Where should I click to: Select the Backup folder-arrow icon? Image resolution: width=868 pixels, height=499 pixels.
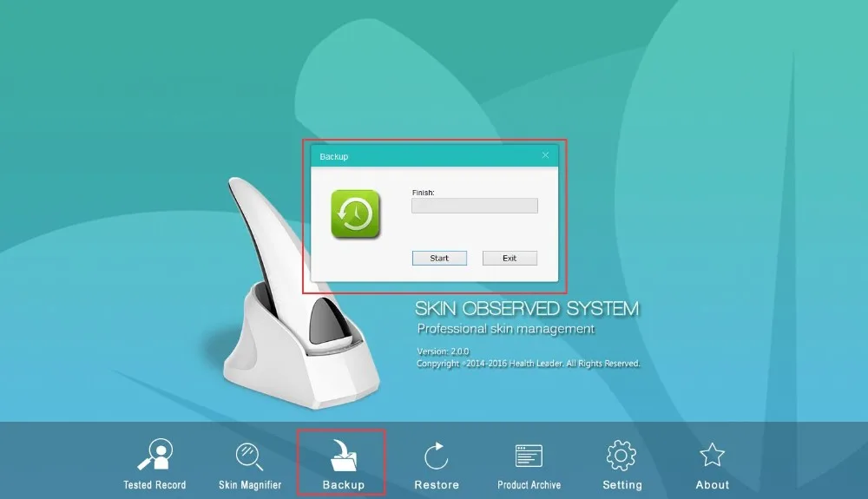(343, 456)
